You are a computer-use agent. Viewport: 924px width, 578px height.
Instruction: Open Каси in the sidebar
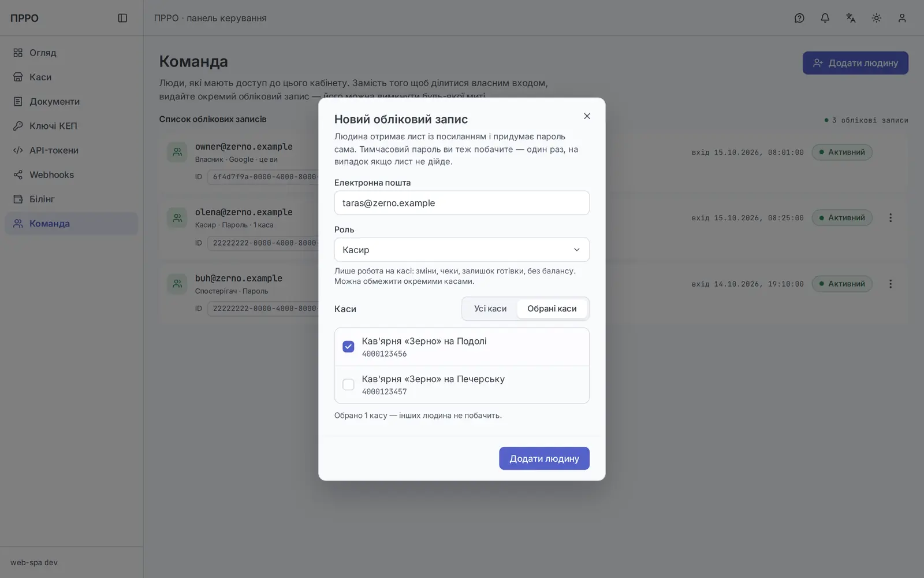[72, 77]
